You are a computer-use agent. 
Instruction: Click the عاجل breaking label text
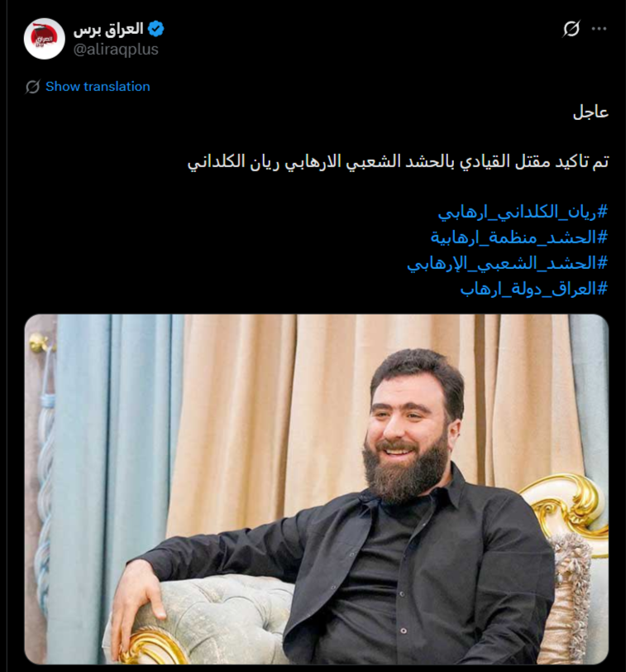coord(591,112)
